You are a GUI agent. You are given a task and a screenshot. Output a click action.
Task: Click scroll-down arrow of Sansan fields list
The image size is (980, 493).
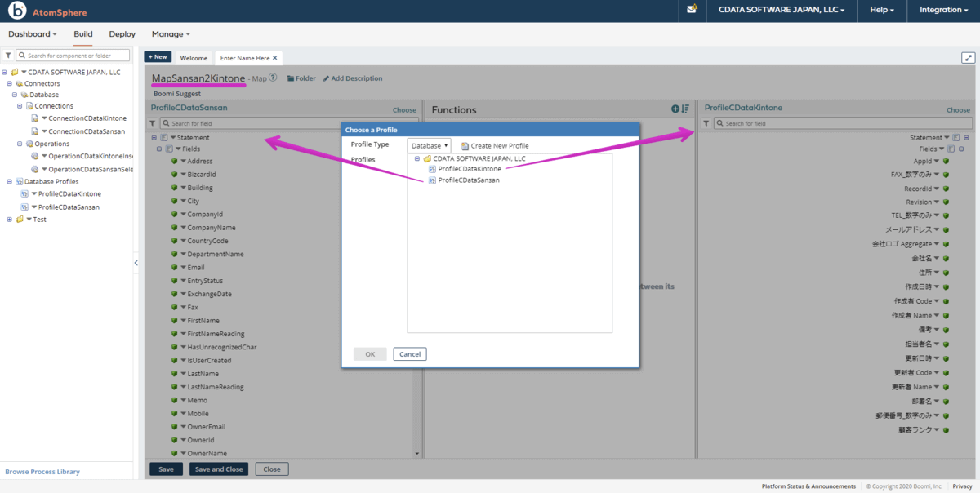click(x=416, y=453)
